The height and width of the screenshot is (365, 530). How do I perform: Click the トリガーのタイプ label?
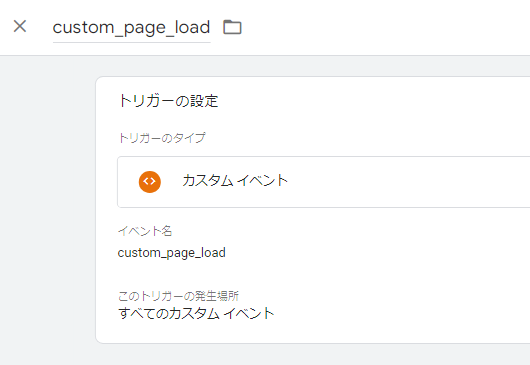pyautogui.click(x=162, y=138)
